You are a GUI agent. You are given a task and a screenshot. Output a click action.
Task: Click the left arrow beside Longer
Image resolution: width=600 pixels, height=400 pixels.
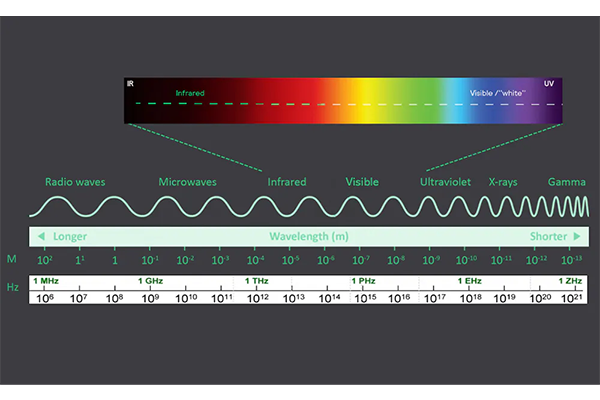point(42,237)
